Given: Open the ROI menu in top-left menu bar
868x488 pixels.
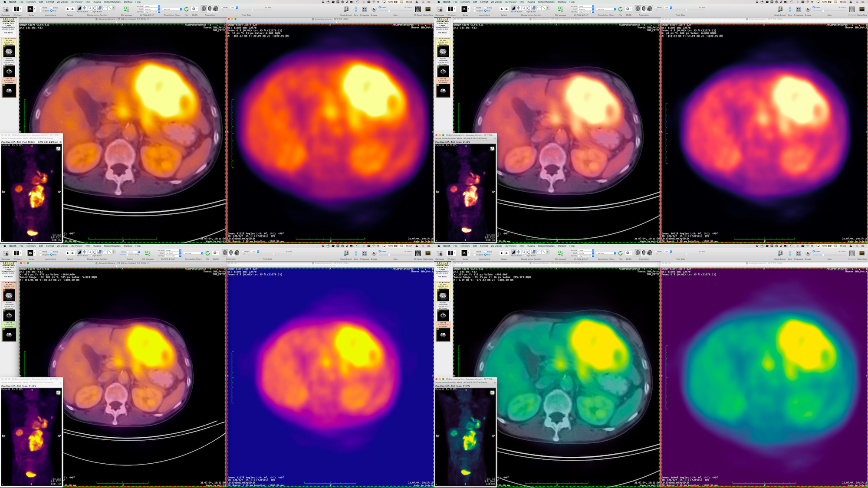Looking at the screenshot, I should point(87,2).
